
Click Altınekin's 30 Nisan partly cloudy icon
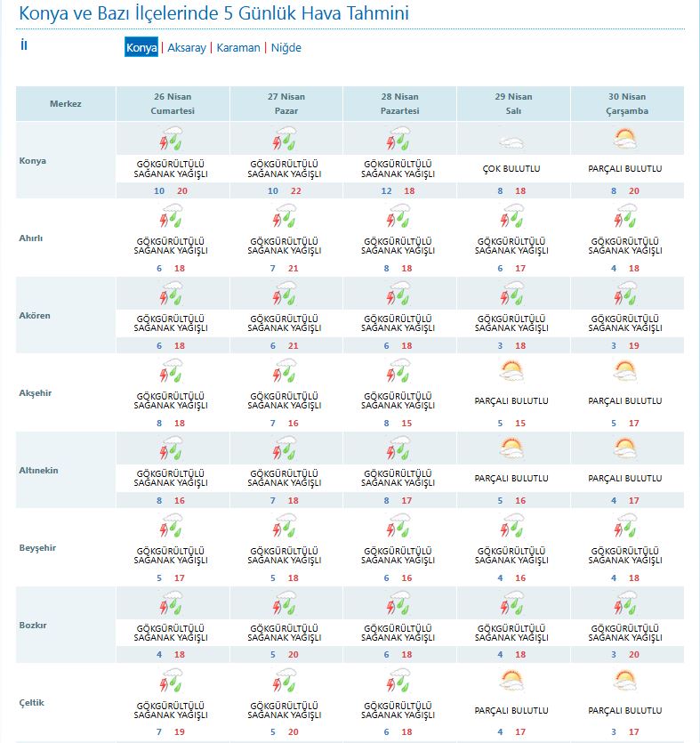click(x=625, y=449)
